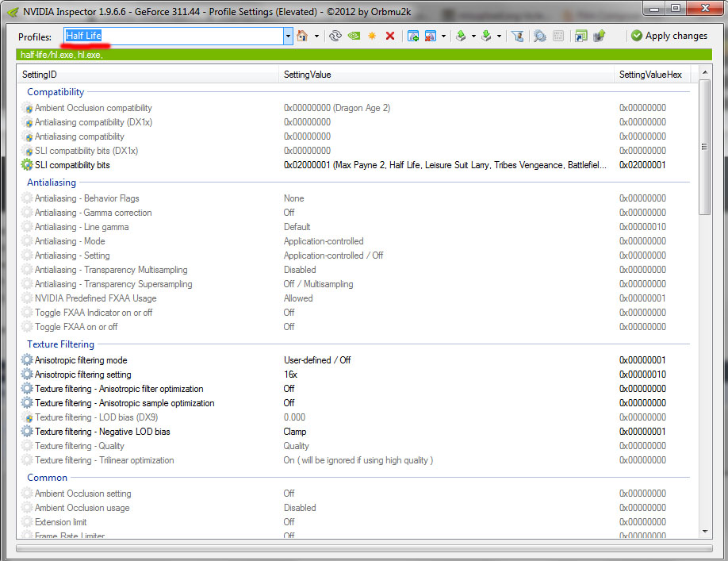Screen dimensions: 728x561
Task: Select the Ambient Occlusion setting row
Action: point(355,494)
